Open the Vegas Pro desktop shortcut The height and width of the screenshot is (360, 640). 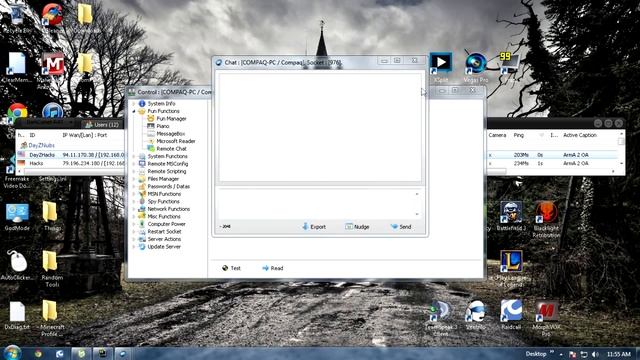click(x=476, y=67)
